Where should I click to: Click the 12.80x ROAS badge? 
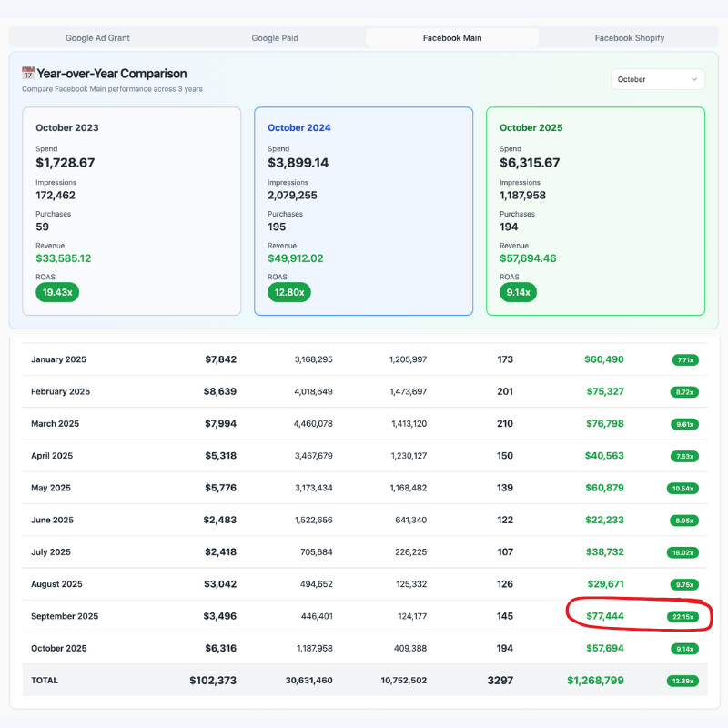tap(289, 292)
